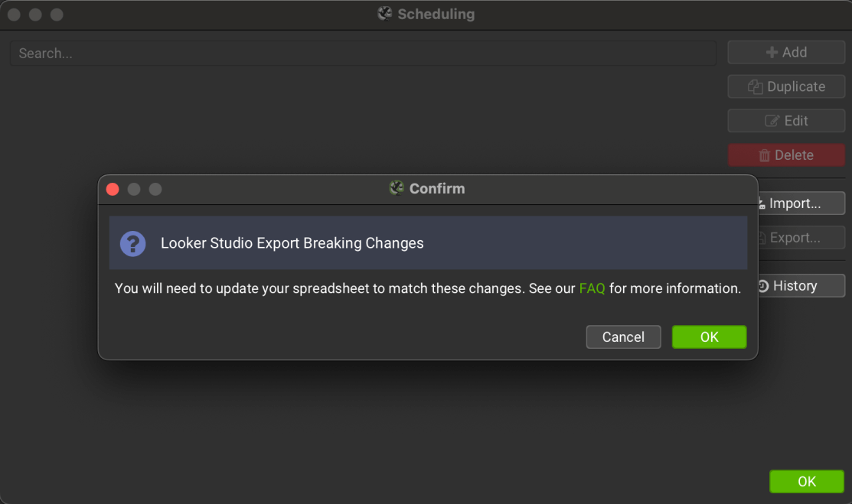Click the plus icon on Add button
This screenshot has height=504, width=852.
772,53
